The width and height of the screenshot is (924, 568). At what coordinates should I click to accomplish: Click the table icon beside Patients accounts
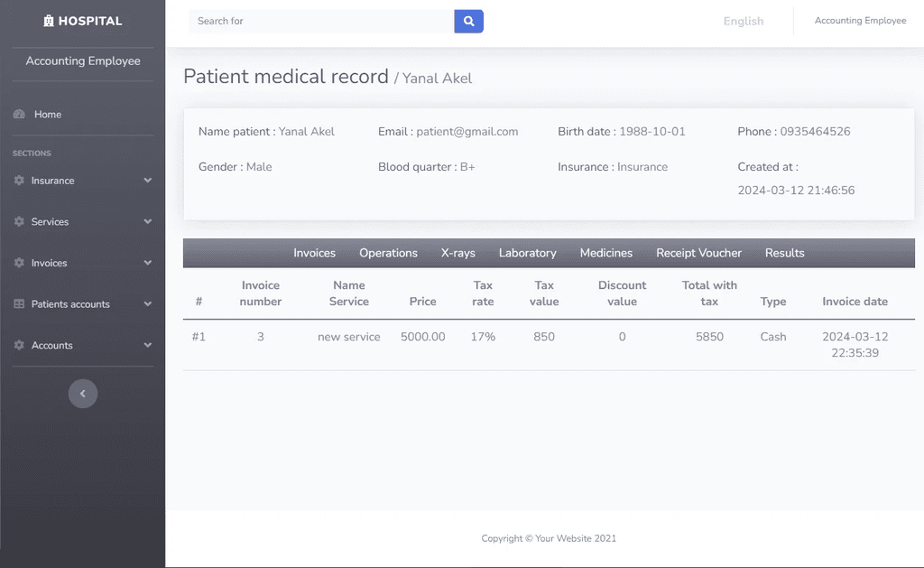pyautogui.click(x=19, y=304)
